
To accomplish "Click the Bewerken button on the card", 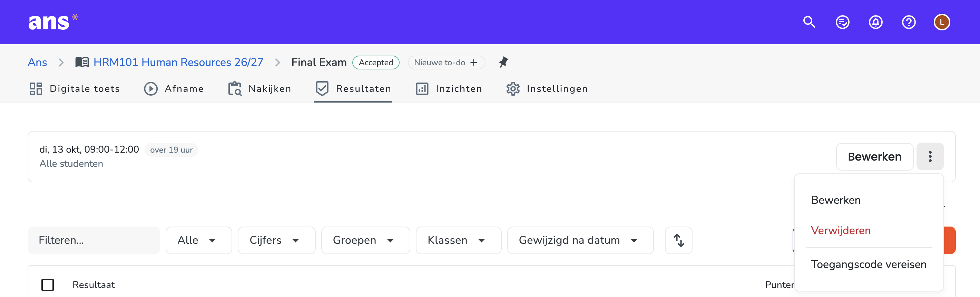I will (874, 156).
